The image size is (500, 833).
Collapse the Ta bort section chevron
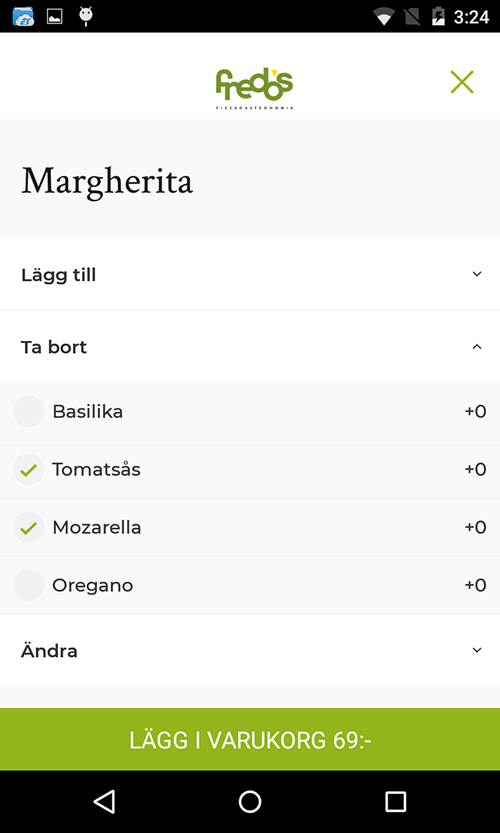[x=477, y=347]
